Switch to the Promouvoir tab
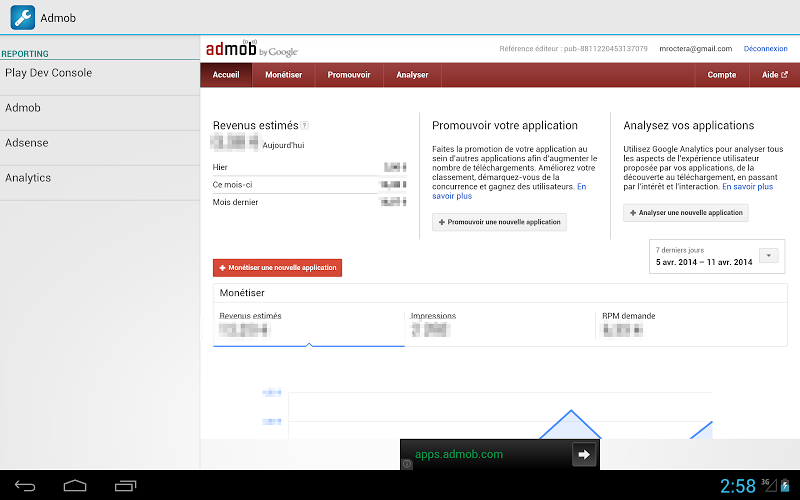This screenshot has width=800, height=500. (349, 75)
